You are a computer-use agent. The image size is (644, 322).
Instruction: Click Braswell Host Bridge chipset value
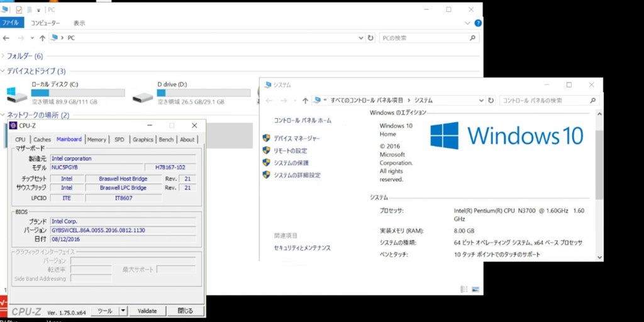pyautogui.click(x=124, y=179)
